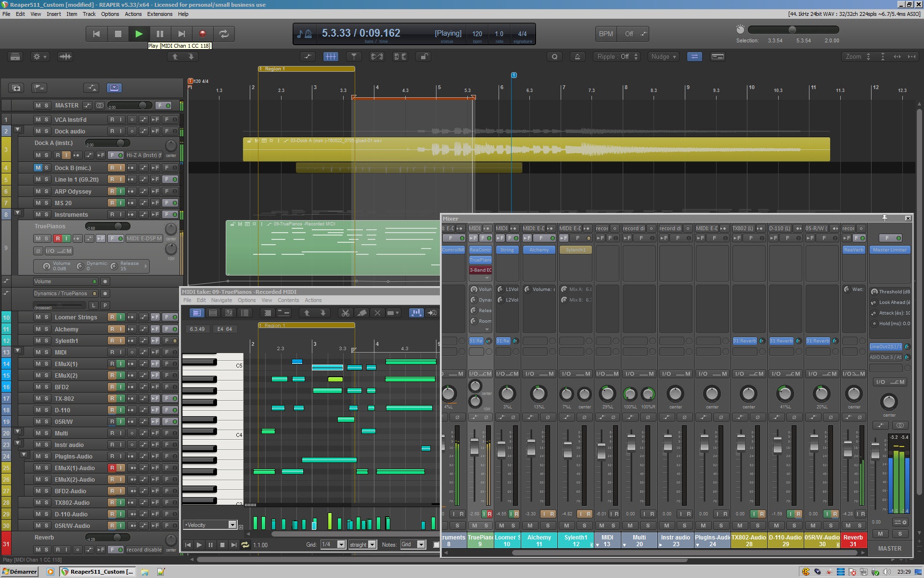Click the Record button in transport bar
924x578 pixels.
click(202, 33)
